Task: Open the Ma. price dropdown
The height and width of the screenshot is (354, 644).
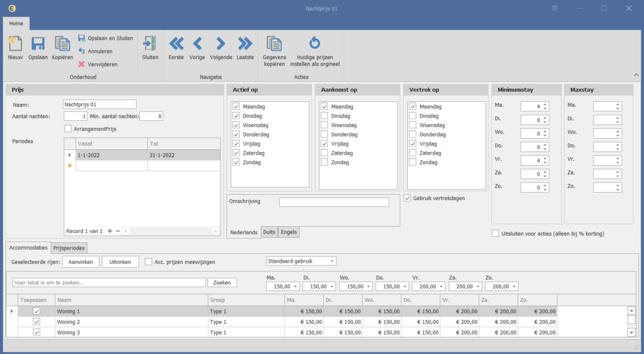Action: (x=295, y=286)
